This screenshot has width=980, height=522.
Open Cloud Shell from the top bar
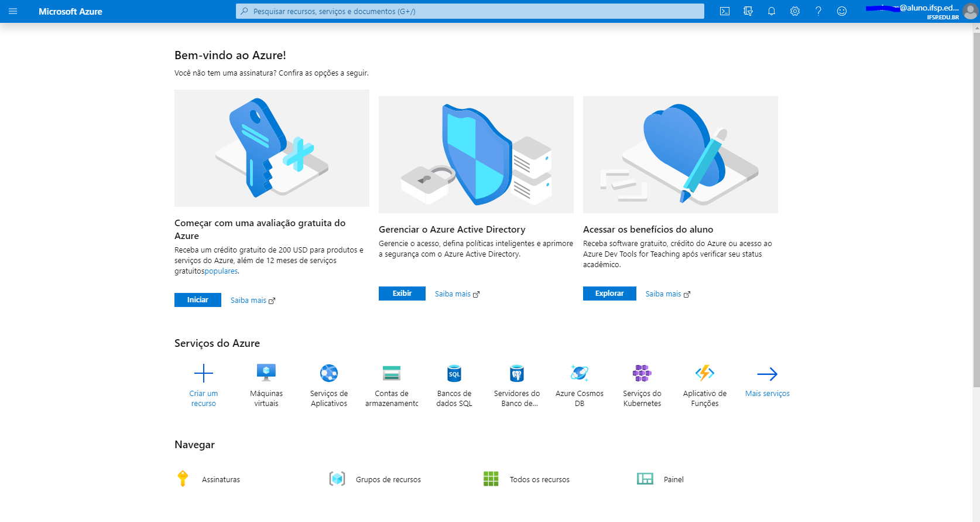[725, 11]
